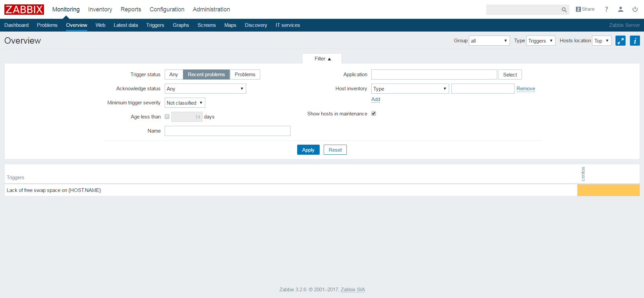Show the info hint icon

pyautogui.click(x=635, y=41)
